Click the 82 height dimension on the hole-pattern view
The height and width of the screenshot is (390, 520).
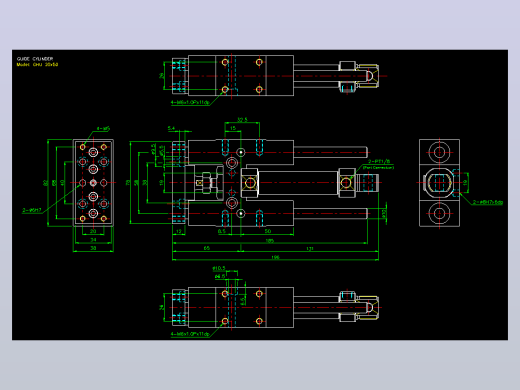(45, 183)
